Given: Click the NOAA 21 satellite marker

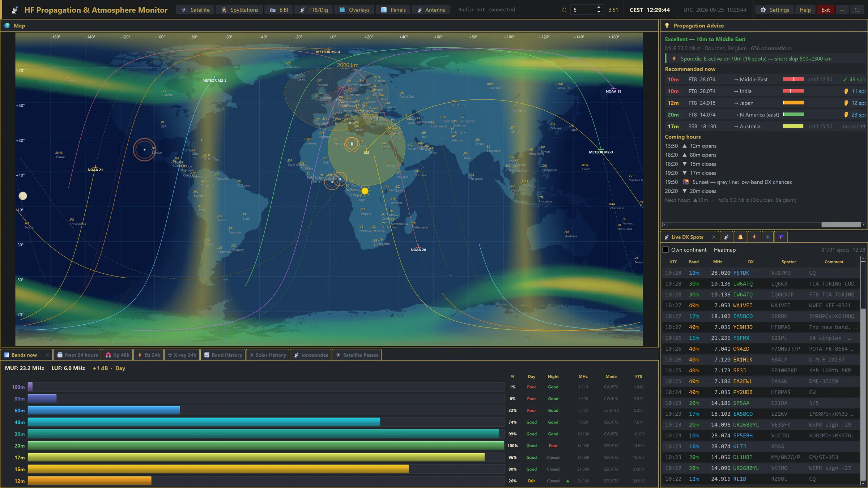Looking at the screenshot, I should click(95, 168).
